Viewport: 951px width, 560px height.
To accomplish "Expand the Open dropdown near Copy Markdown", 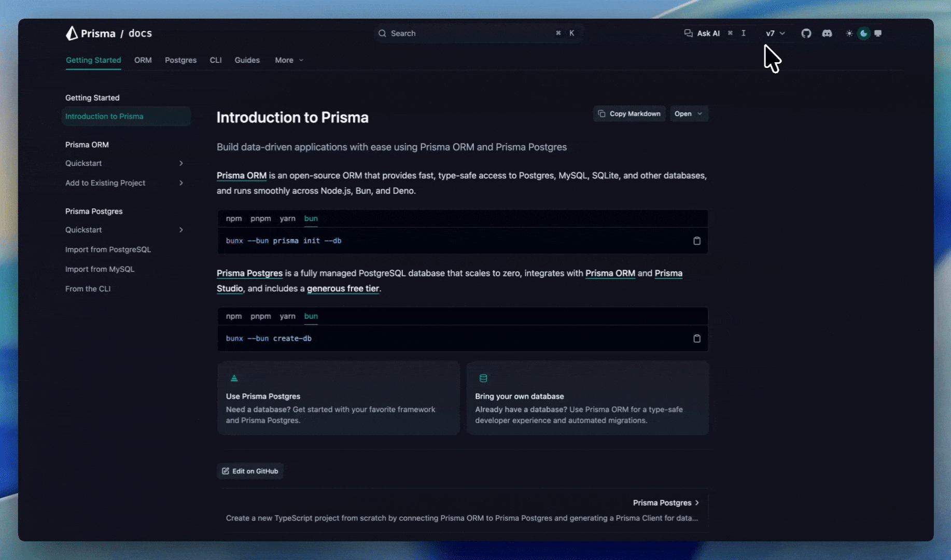I will click(689, 114).
